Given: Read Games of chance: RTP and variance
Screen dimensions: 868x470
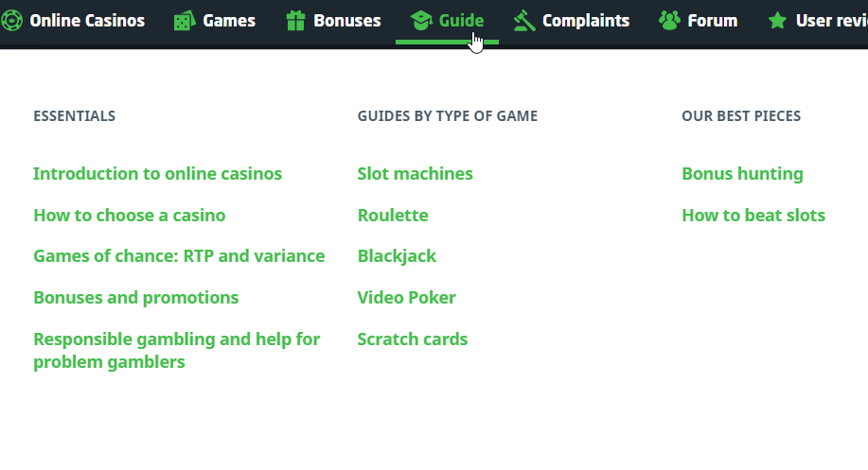Looking at the screenshot, I should [179, 256].
